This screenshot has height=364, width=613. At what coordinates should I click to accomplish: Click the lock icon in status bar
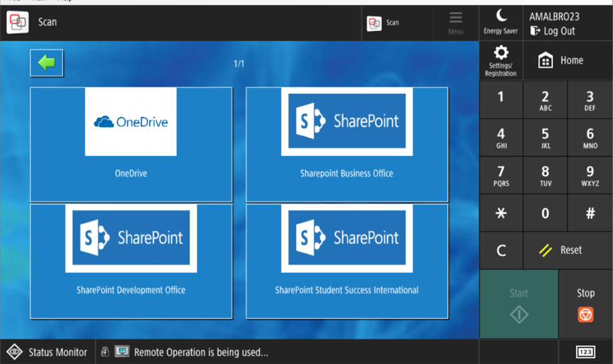(x=105, y=351)
